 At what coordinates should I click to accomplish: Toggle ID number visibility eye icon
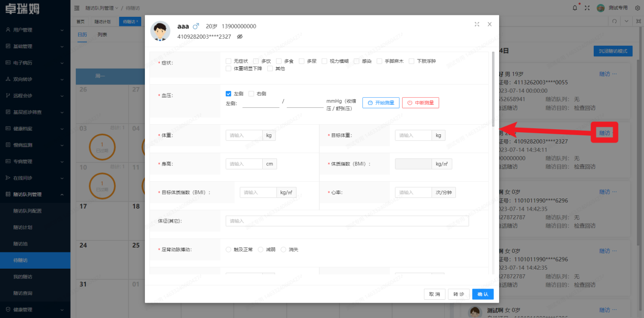(x=240, y=37)
